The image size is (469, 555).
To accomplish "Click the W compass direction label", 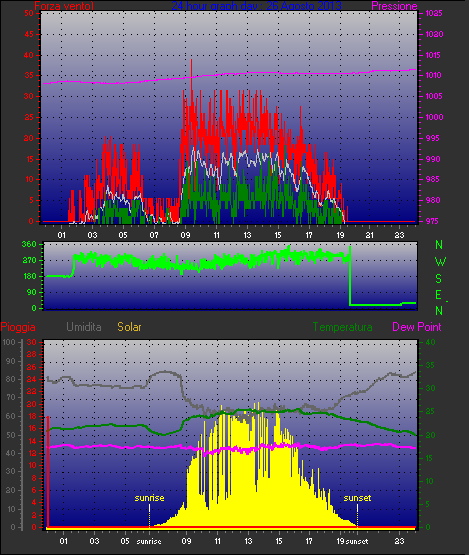I will click(440, 262).
